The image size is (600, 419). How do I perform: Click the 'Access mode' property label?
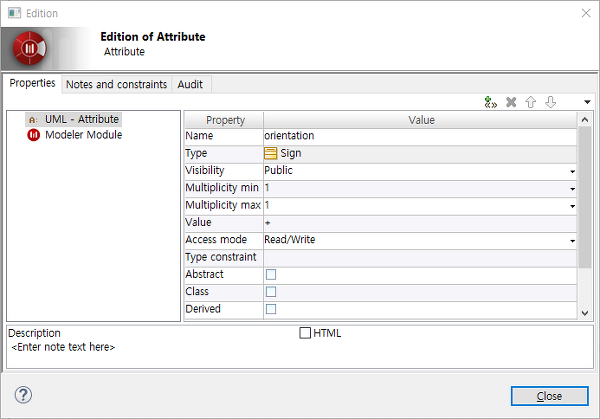(x=216, y=240)
